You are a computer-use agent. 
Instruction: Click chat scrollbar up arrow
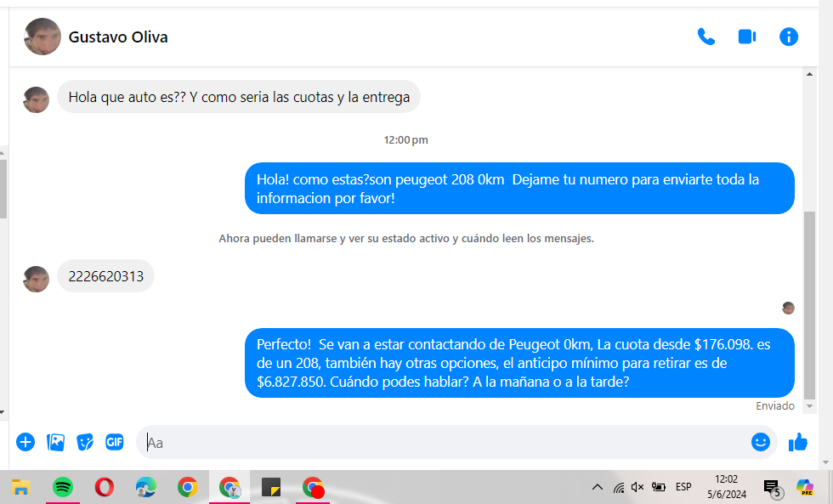click(x=809, y=74)
